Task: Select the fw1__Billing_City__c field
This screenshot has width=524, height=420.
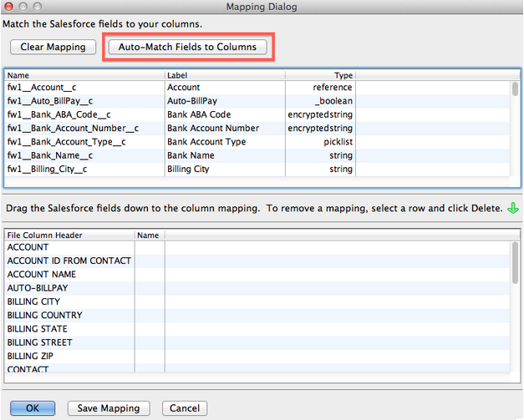Action: [x=257, y=170]
